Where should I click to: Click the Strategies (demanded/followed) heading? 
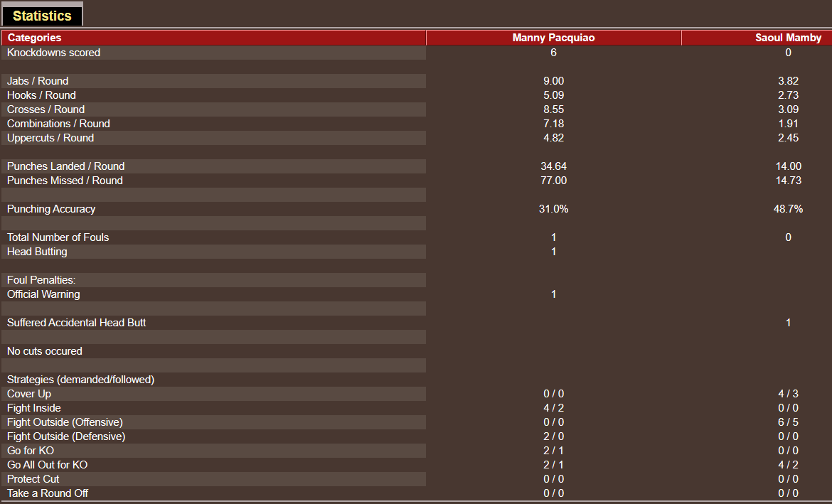tap(80, 379)
